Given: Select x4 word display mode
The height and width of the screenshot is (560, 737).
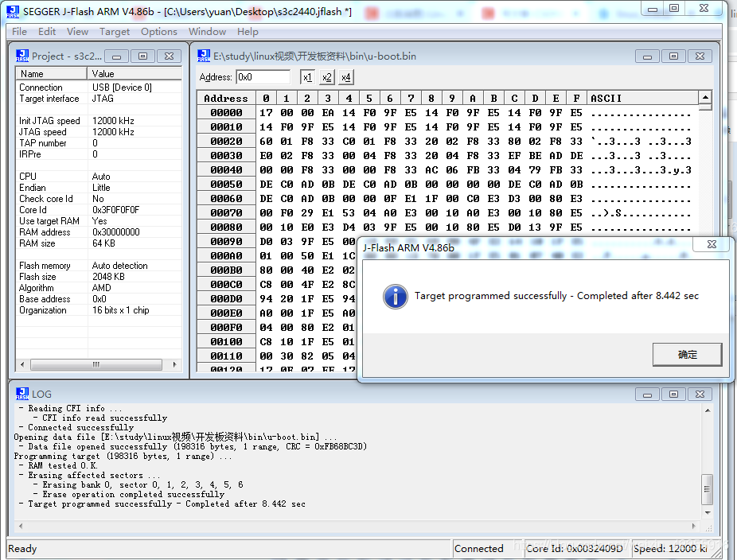Looking at the screenshot, I should click(x=346, y=77).
